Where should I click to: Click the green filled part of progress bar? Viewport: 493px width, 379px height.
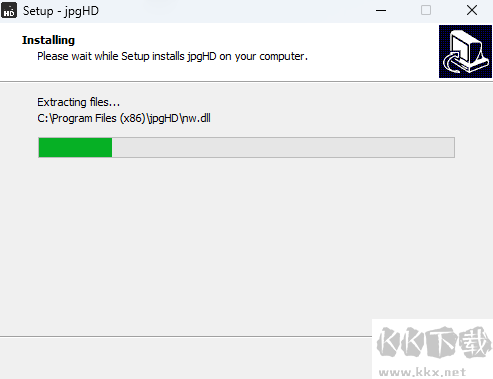[75, 147]
